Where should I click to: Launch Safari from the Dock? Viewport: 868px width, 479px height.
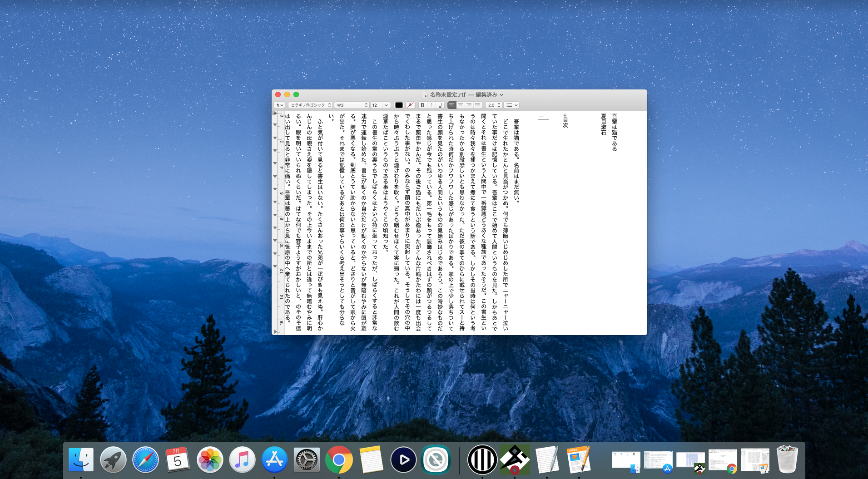tap(145, 459)
